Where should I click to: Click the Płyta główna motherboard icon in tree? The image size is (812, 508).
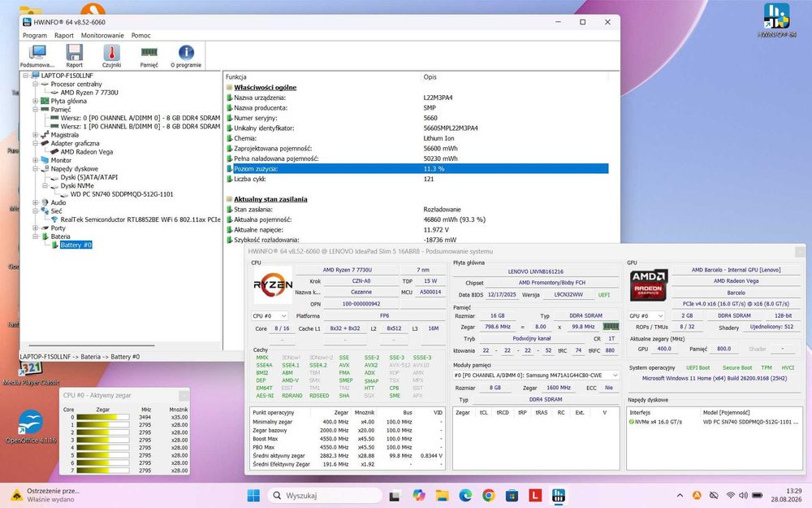point(45,101)
